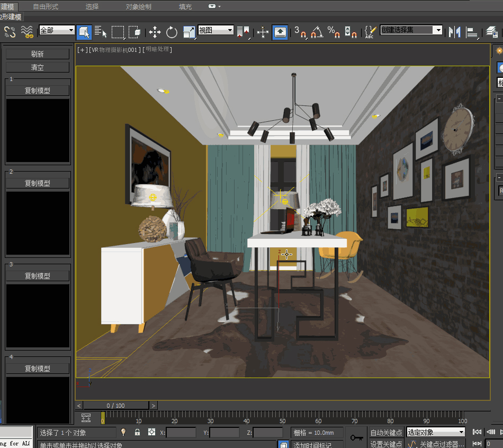Toggle Angle Snap
Image resolution: width=503 pixels, height=448 pixels.
[317, 32]
